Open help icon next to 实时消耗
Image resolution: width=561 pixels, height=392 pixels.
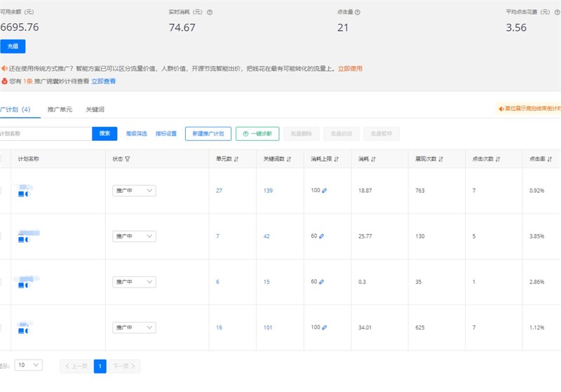210,12
